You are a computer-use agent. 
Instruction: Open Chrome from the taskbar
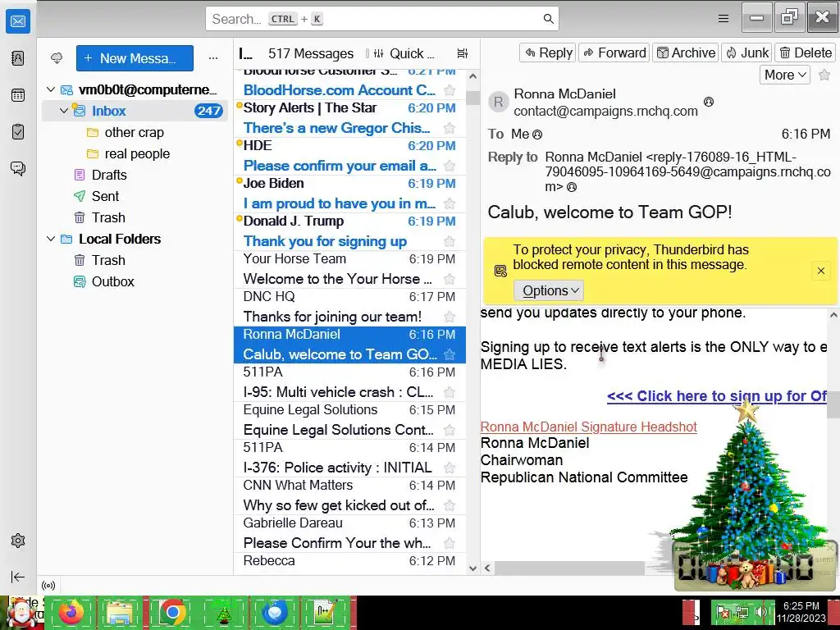tap(172, 613)
